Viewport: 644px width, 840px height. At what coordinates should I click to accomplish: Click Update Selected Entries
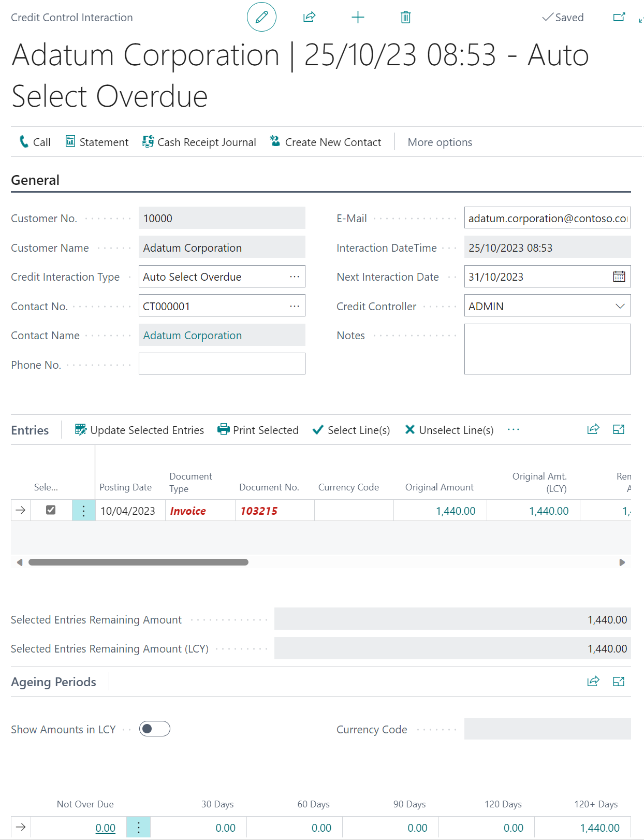(139, 430)
